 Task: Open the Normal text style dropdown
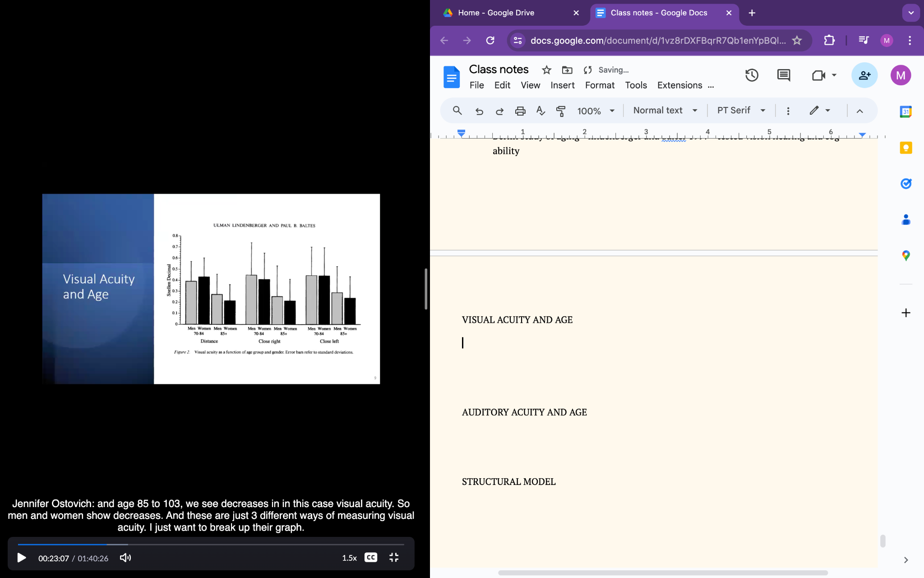click(x=665, y=111)
